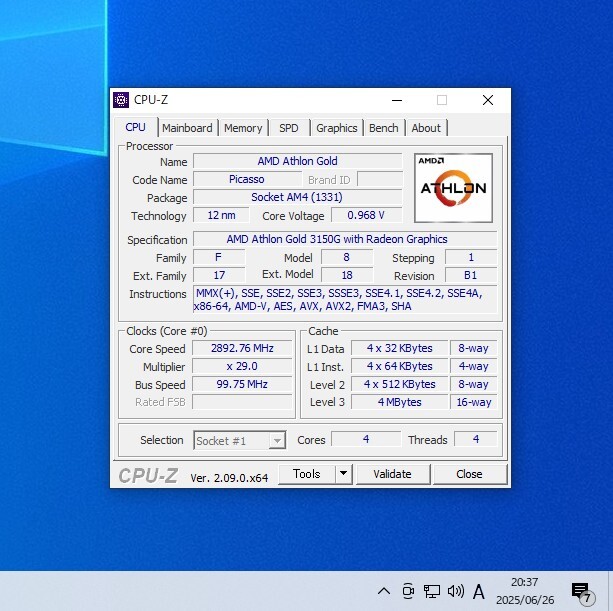Switch to the Memory tab
The width and height of the screenshot is (613, 611).
coord(243,128)
